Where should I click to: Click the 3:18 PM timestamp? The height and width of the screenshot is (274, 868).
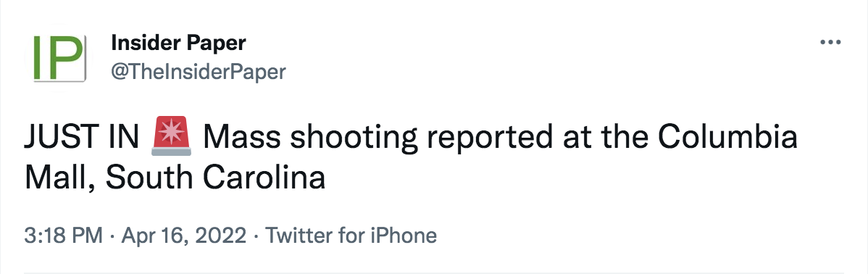63,236
